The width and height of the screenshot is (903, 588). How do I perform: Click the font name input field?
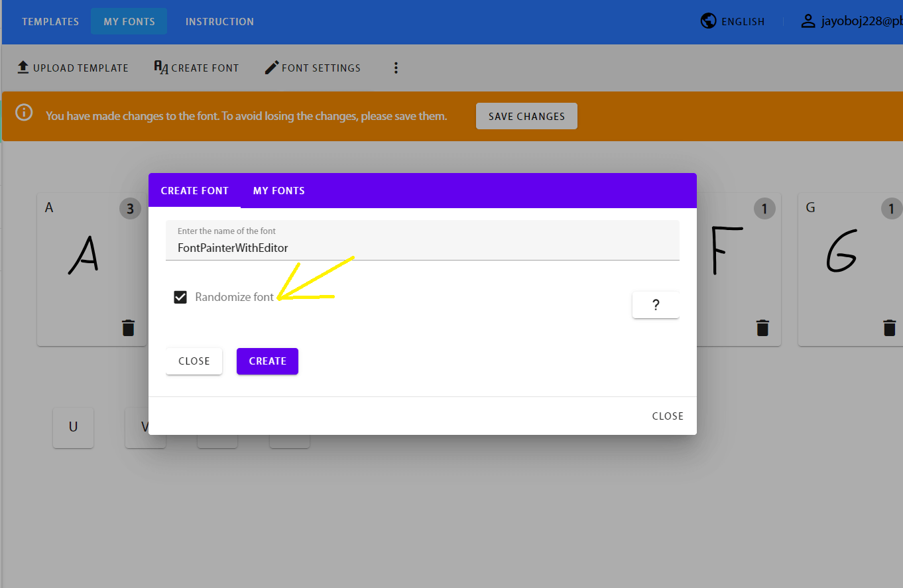pyautogui.click(x=422, y=240)
